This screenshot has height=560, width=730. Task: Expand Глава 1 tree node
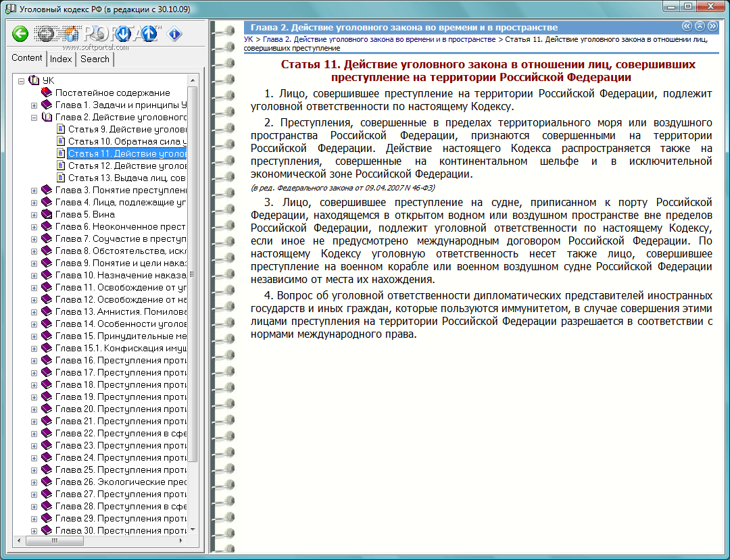click(34, 105)
